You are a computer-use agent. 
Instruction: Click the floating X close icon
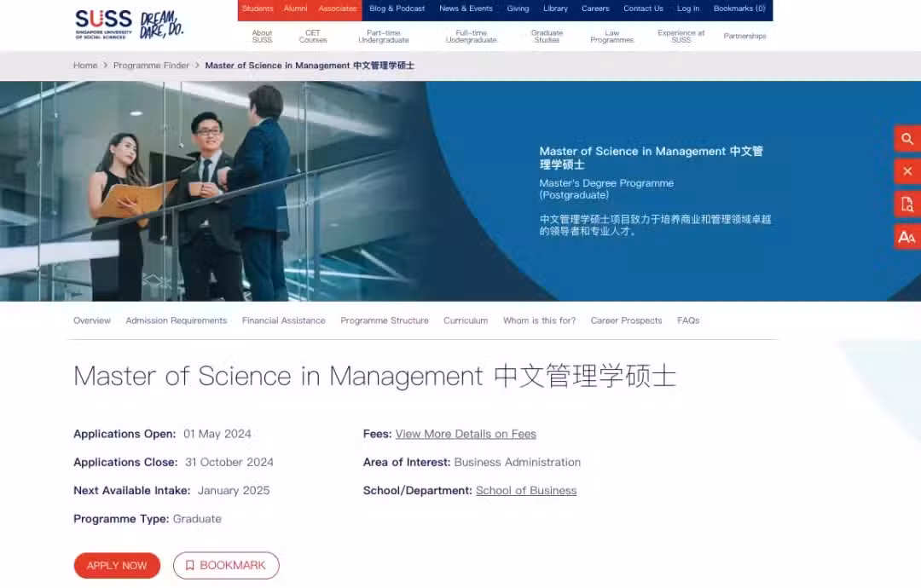coord(907,171)
